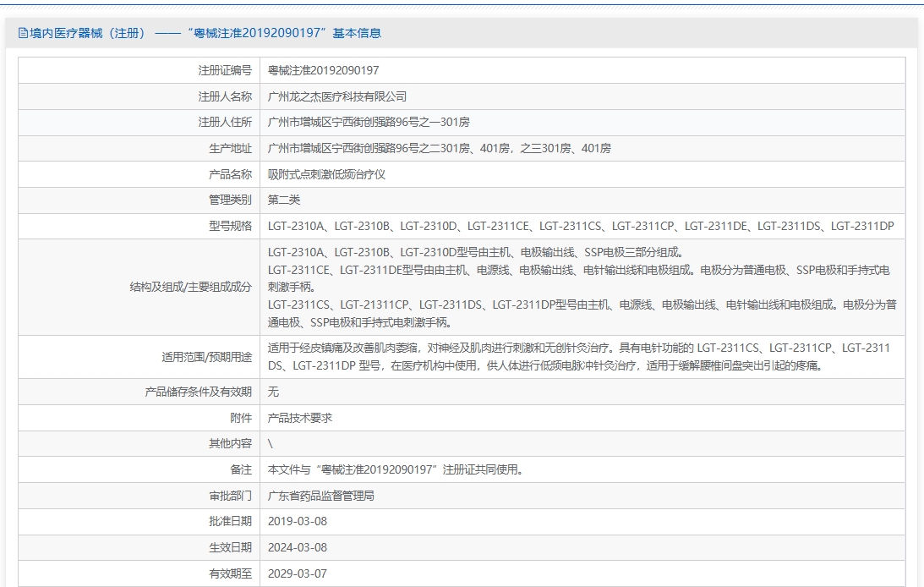This screenshot has height=587, width=924.
Task: Click the 管理类别 label
Action: [230, 200]
